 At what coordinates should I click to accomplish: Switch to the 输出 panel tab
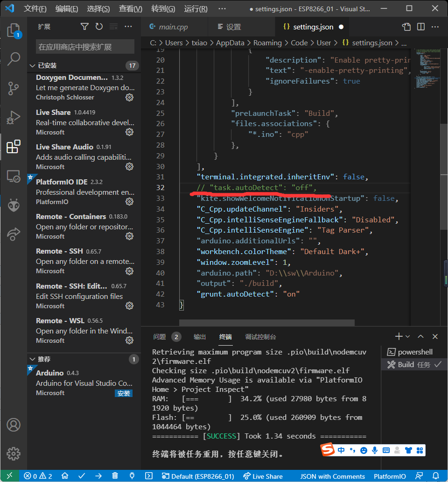point(200,337)
